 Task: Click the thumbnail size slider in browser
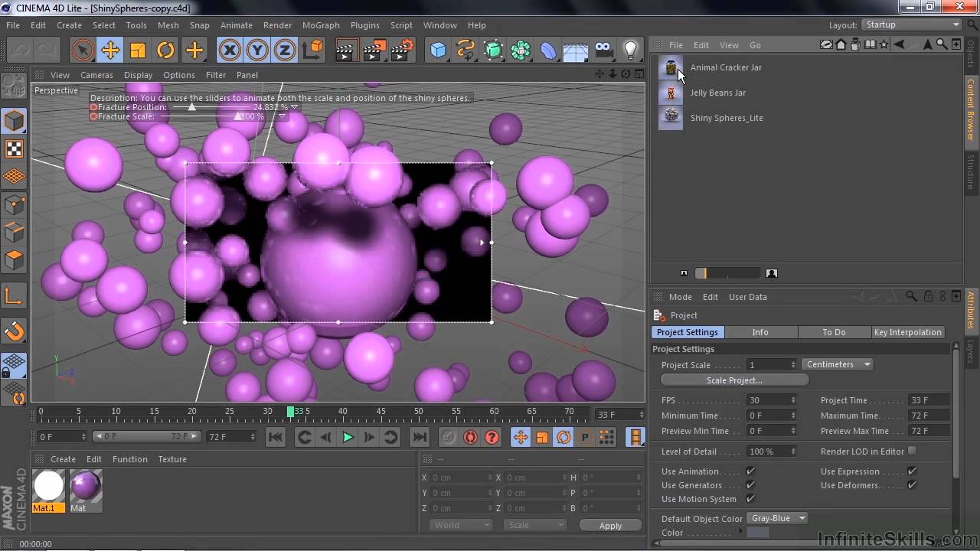click(x=727, y=273)
